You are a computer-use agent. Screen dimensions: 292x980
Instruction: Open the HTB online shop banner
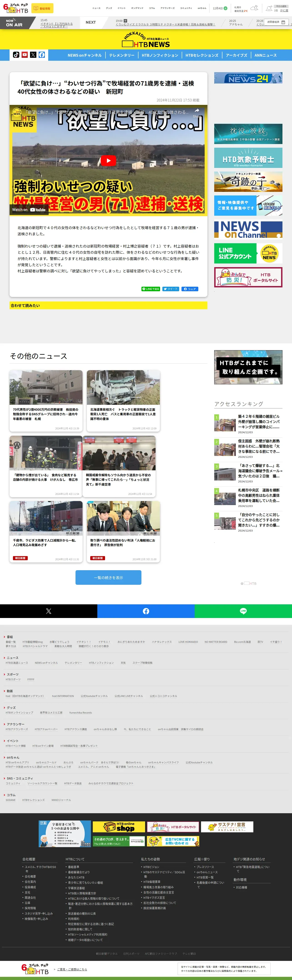point(119,826)
